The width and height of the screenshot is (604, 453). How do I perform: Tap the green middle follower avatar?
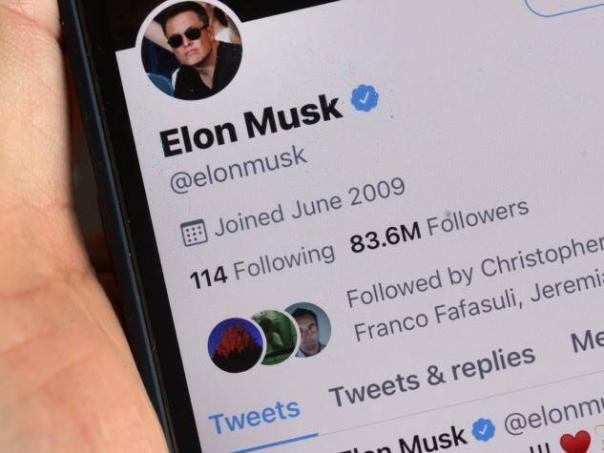(x=275, y=337)
